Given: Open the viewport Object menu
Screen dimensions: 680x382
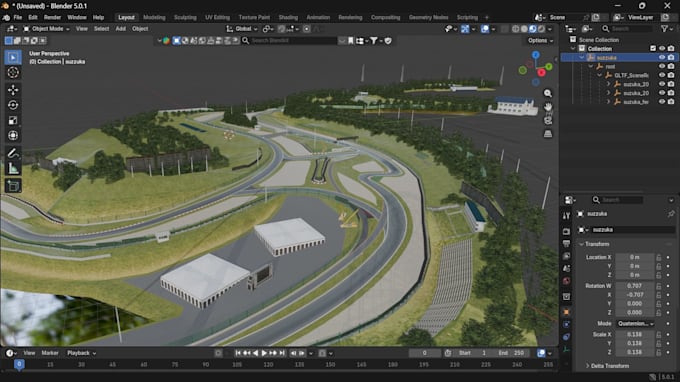Looking at the screenshot, I should click(140, 29).
